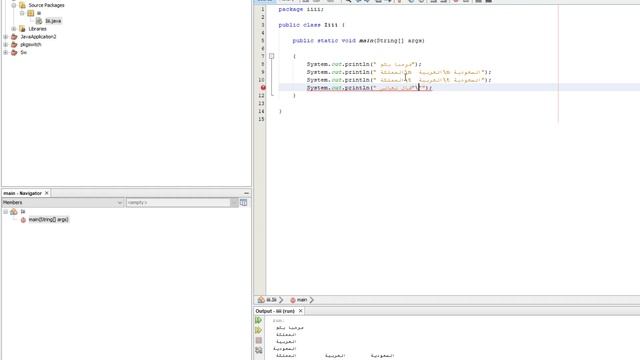640x360 pixels.
Task: Click line number 1 in the gutter
Action: click(x=262, y=9)
